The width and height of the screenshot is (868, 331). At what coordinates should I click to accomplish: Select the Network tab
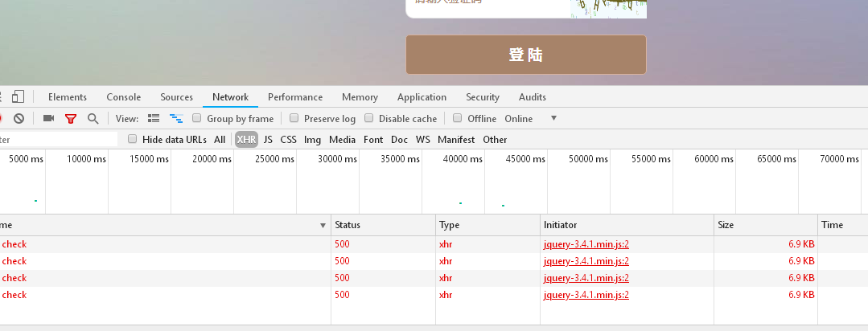tap(230, 97)
